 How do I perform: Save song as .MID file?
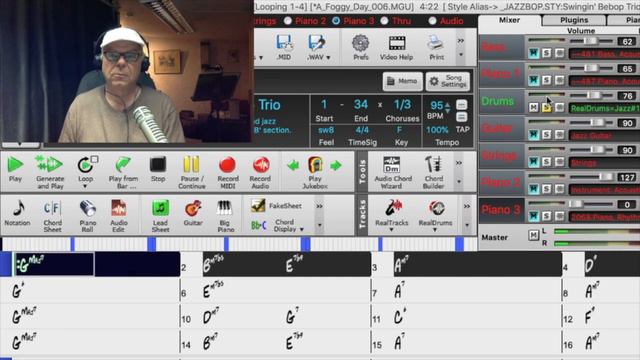pos(284,47)
